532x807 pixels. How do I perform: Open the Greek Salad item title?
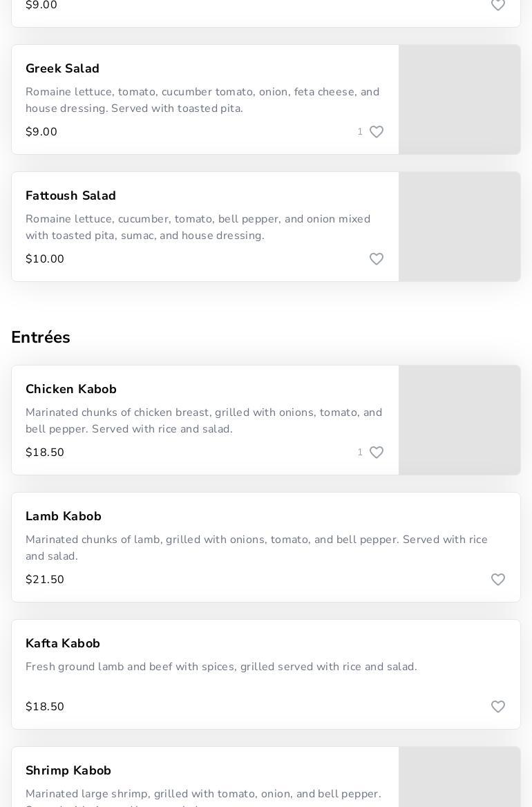click(62, 68)
